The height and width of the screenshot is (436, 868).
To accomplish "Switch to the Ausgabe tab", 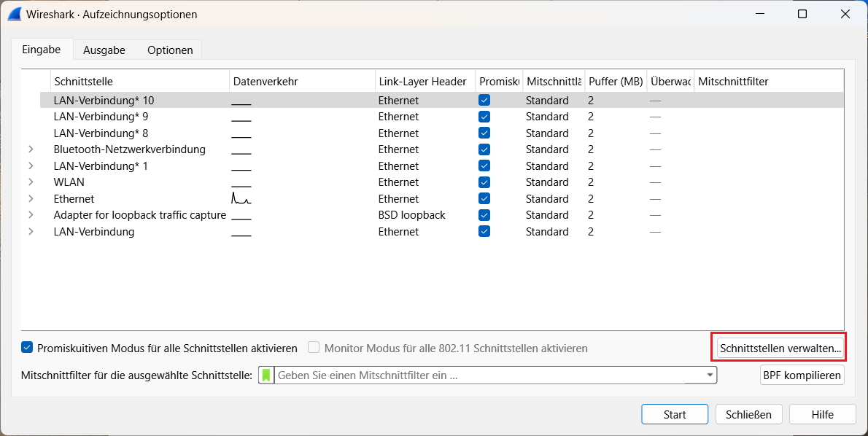I will [104, 50].
